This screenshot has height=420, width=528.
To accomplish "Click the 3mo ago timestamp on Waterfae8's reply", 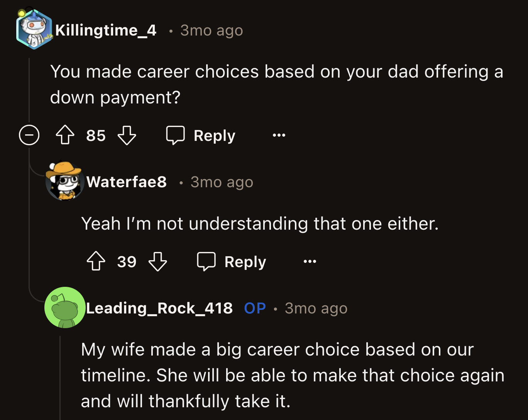I will pyautogui.click(x=222, y=182).
